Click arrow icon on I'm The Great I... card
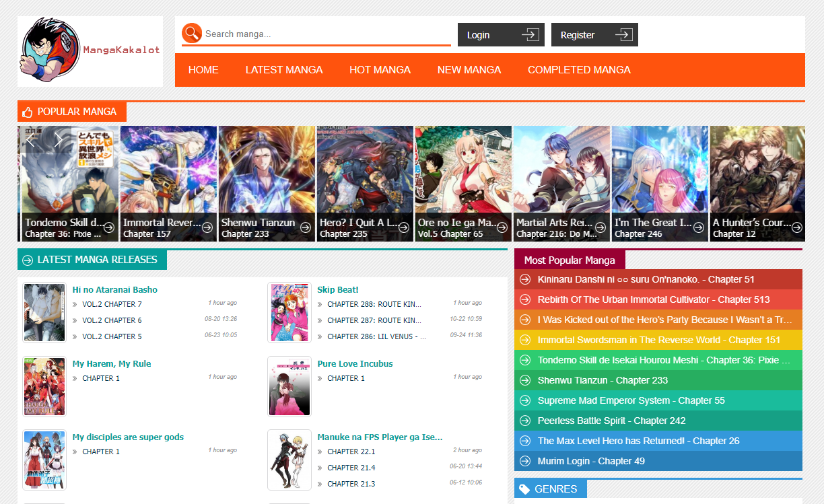This screenshot has height=504, width=824. [x=699, y=227]
